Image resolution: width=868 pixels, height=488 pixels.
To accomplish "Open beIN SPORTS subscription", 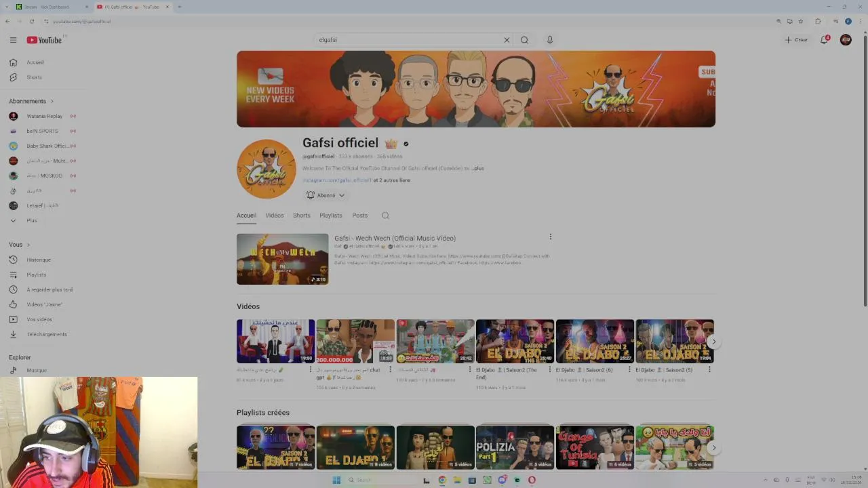I will point(41,131).
